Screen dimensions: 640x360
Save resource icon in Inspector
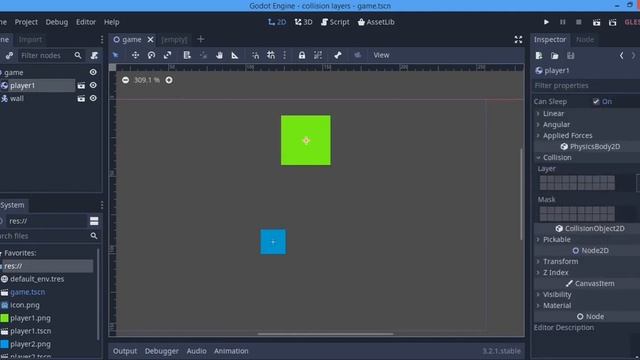(x=571, y=56)
